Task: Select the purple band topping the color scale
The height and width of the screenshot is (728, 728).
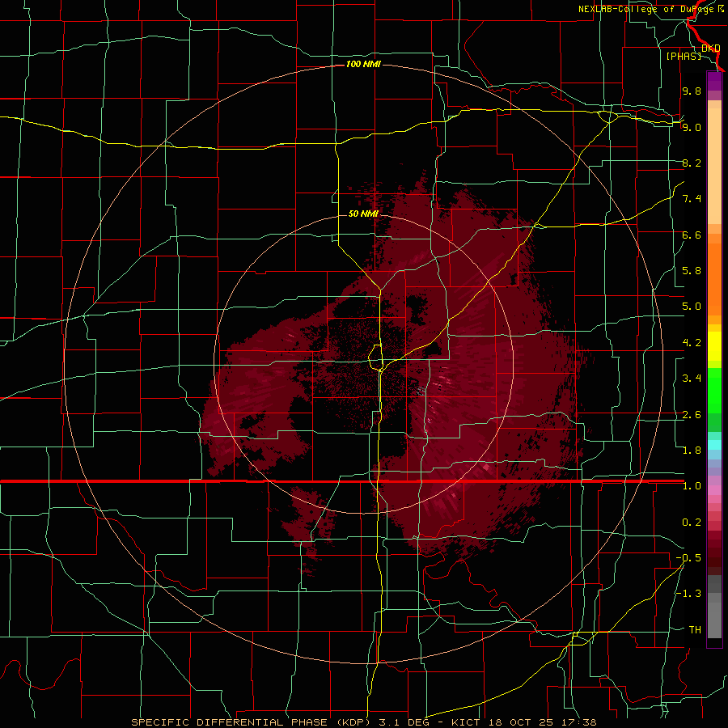Action: [714, 81]
